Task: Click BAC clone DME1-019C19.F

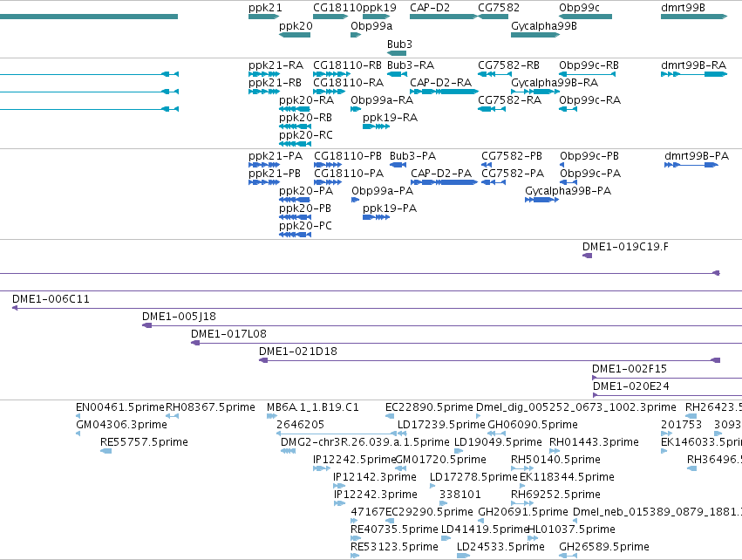Action: coord(625,247)
